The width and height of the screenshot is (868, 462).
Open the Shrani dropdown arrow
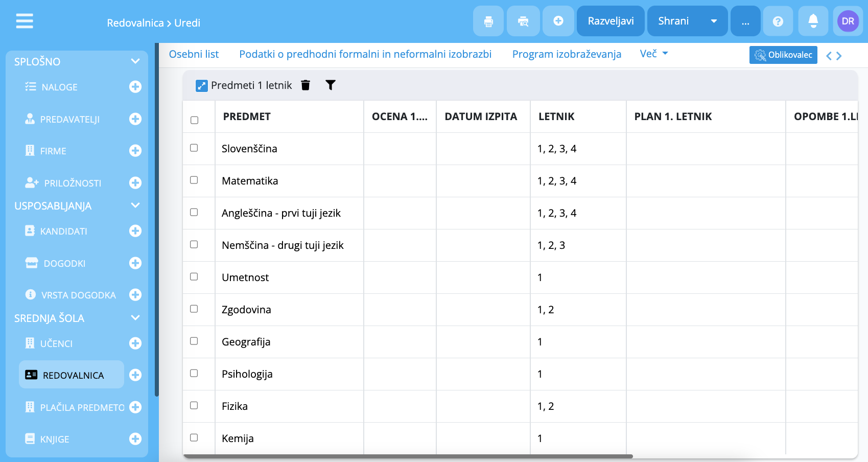pyautogui.click(x=714, y=21)
